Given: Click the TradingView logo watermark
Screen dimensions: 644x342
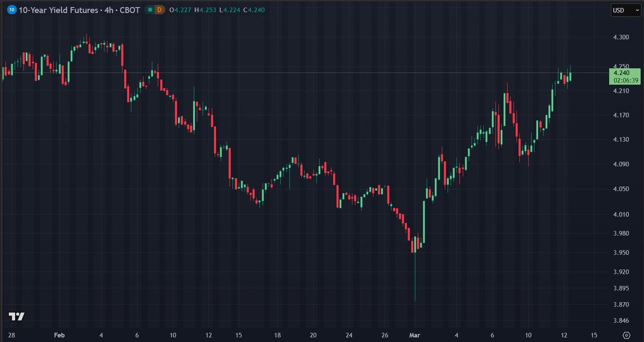Looking at the screenshot, I should (x=15, y=317).
